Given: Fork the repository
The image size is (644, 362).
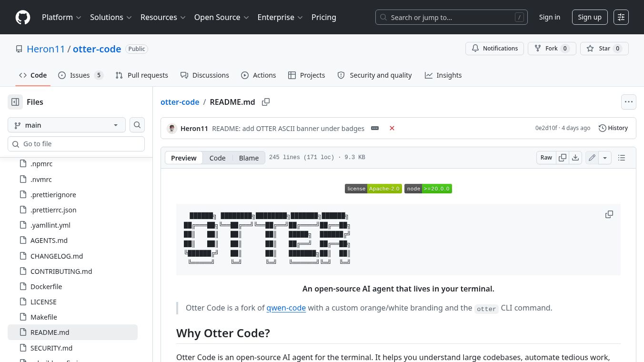Looking at the screenshot, I should coord(552,49).
